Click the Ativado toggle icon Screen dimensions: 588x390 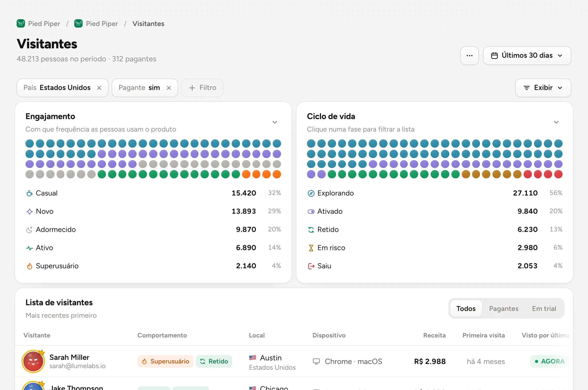pos(311,211)
